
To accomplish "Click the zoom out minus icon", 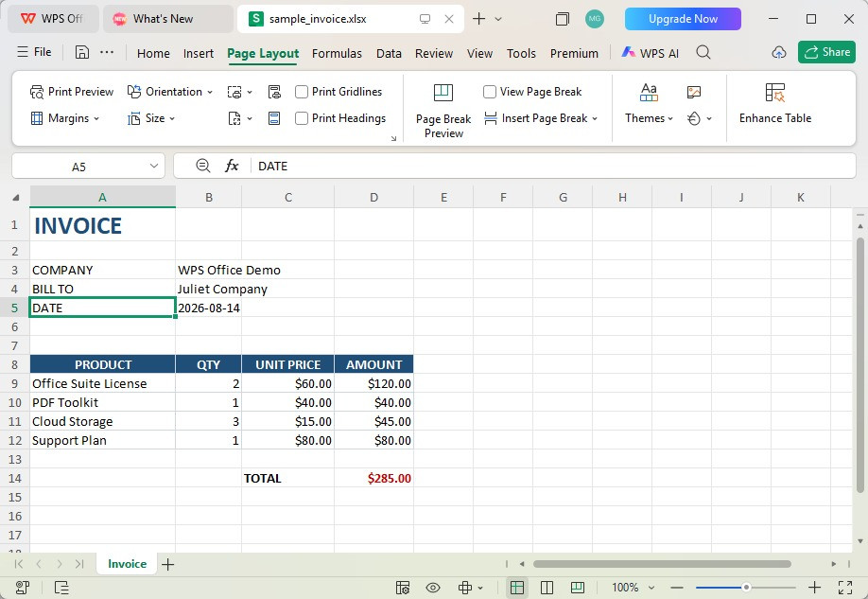I will click(676, 588).
